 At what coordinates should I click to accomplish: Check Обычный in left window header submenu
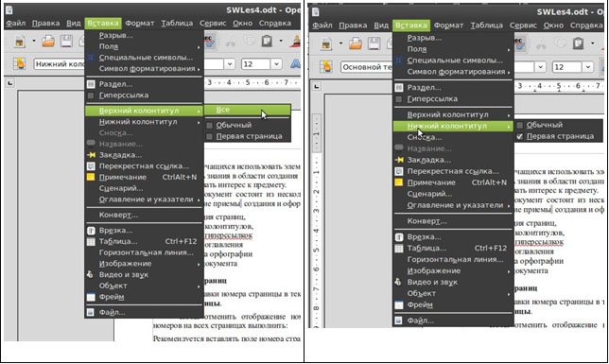pos(210,125)
